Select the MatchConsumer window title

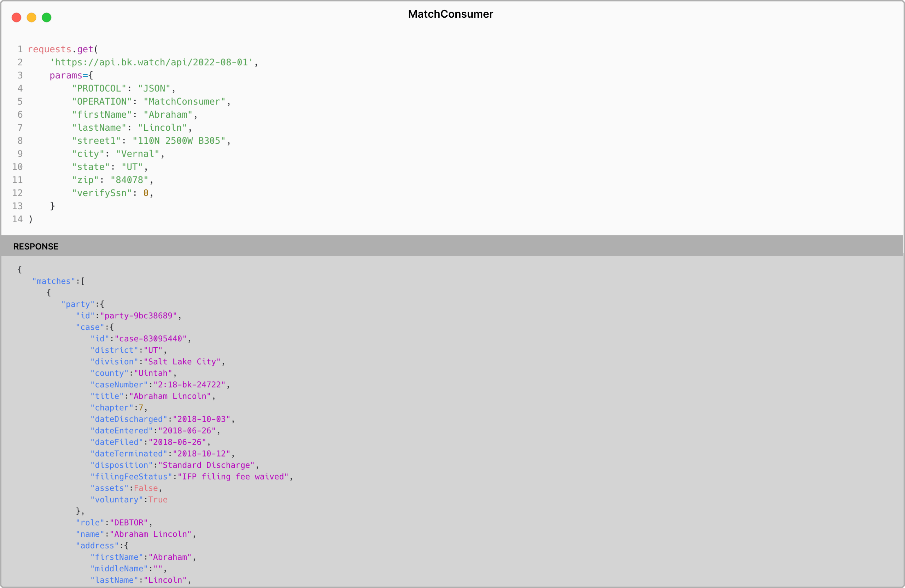[x=450, y=14]
